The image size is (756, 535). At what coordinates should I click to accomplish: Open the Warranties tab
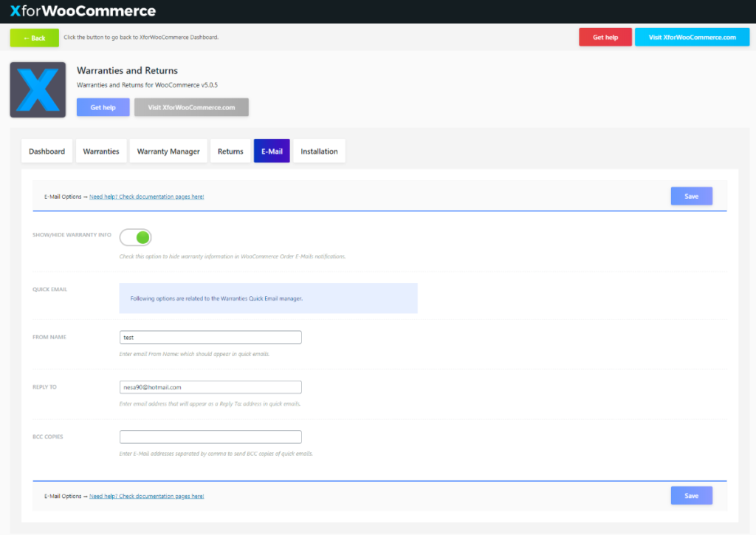tap(100, 151)
